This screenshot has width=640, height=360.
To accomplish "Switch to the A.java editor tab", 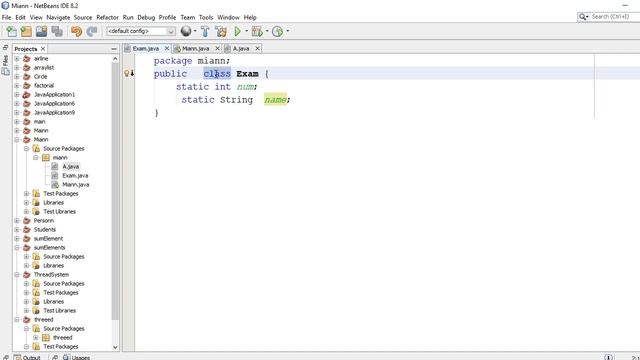I will (x=241, y=49).
